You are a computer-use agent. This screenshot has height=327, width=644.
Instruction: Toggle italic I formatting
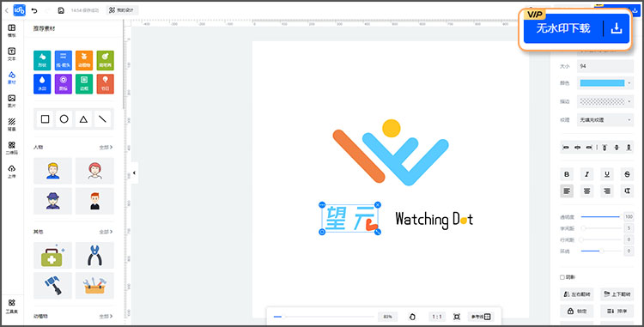click(587, 174)
